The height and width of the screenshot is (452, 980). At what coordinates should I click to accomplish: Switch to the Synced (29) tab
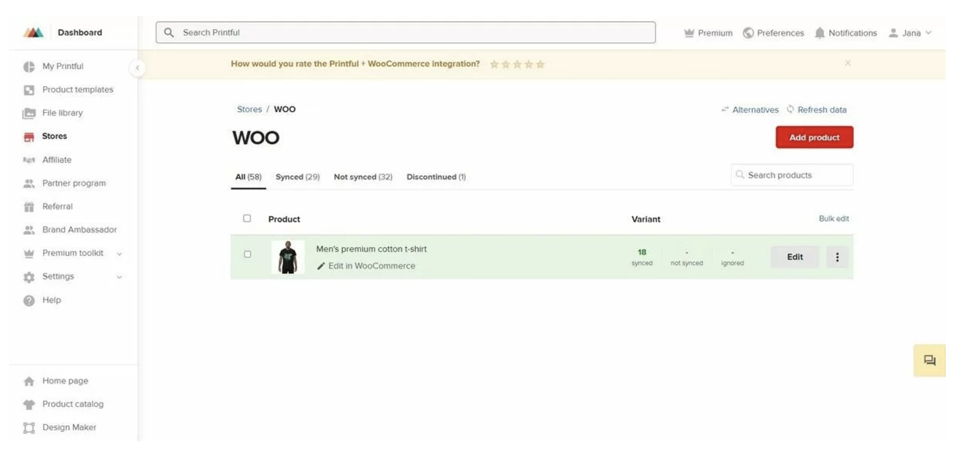point(297,177)
